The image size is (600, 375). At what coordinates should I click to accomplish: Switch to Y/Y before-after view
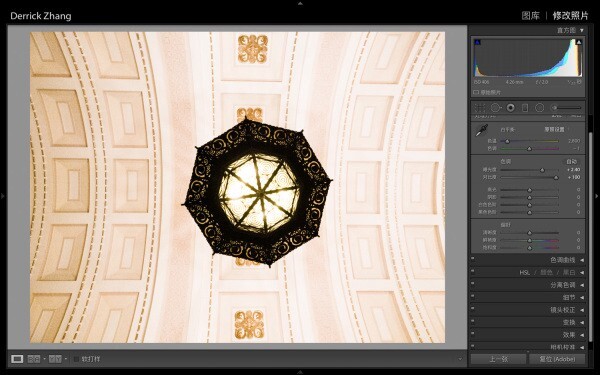pos(55,359)
